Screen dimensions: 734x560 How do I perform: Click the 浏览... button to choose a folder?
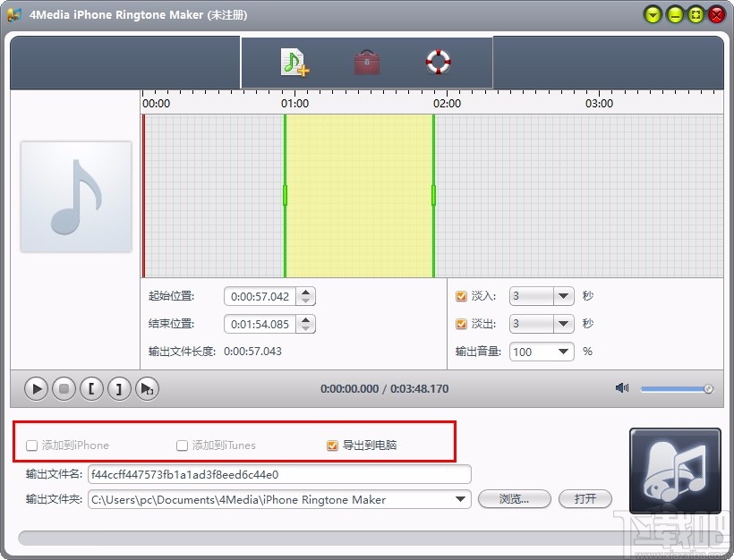tap(514, 499)
